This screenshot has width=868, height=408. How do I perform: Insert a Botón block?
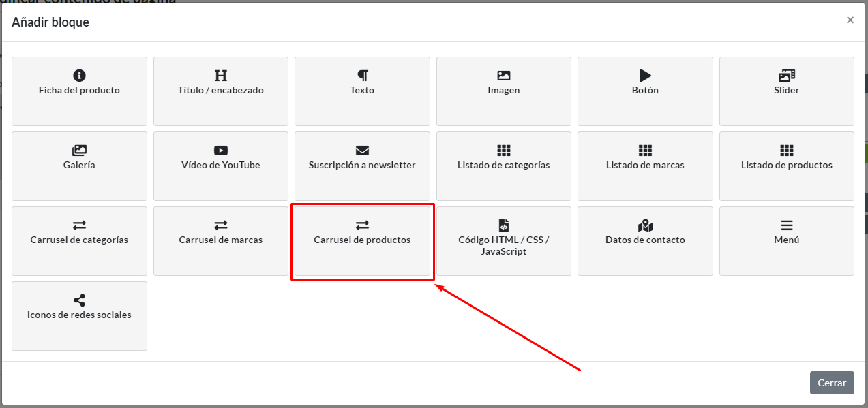[645, 91]
